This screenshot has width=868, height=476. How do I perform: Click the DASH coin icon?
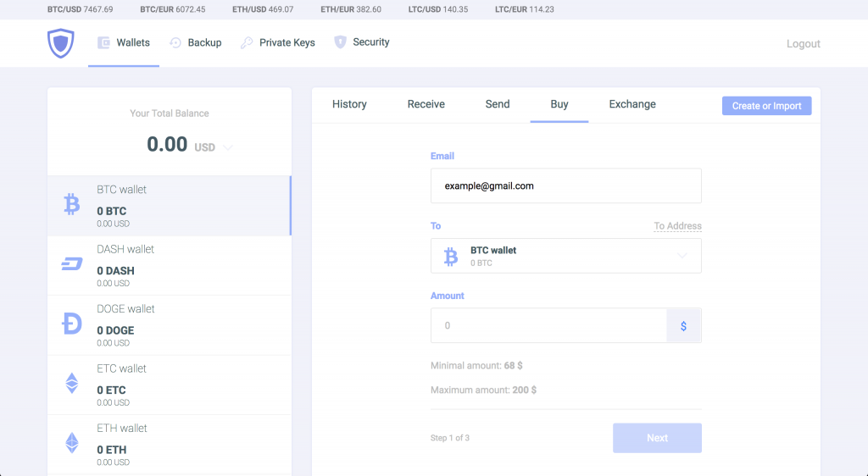[x=72, y=264]
